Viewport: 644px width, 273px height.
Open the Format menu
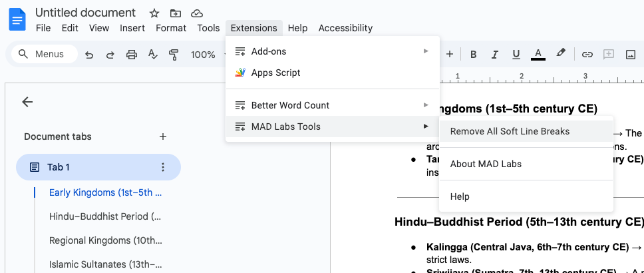click(171, 28)
